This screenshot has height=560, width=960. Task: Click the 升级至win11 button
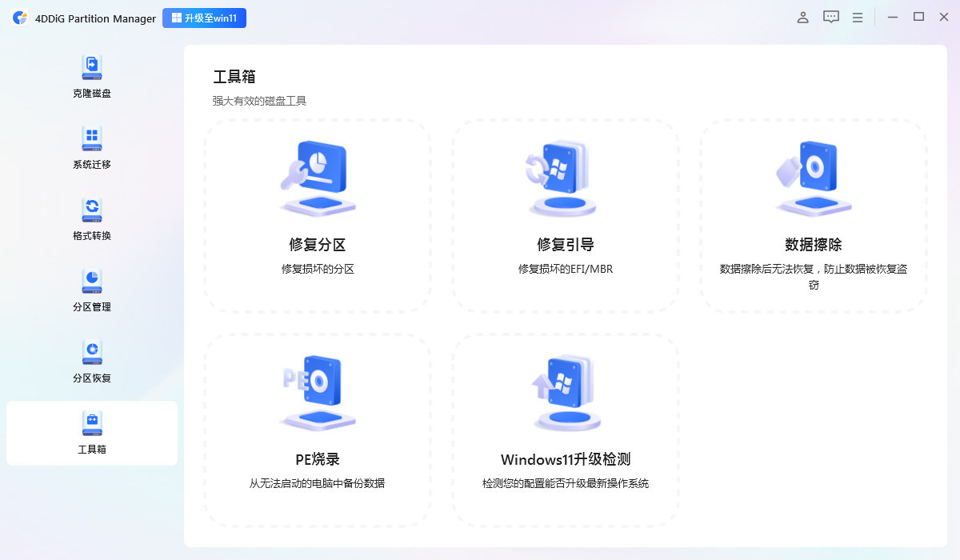(x=204, y=17)
